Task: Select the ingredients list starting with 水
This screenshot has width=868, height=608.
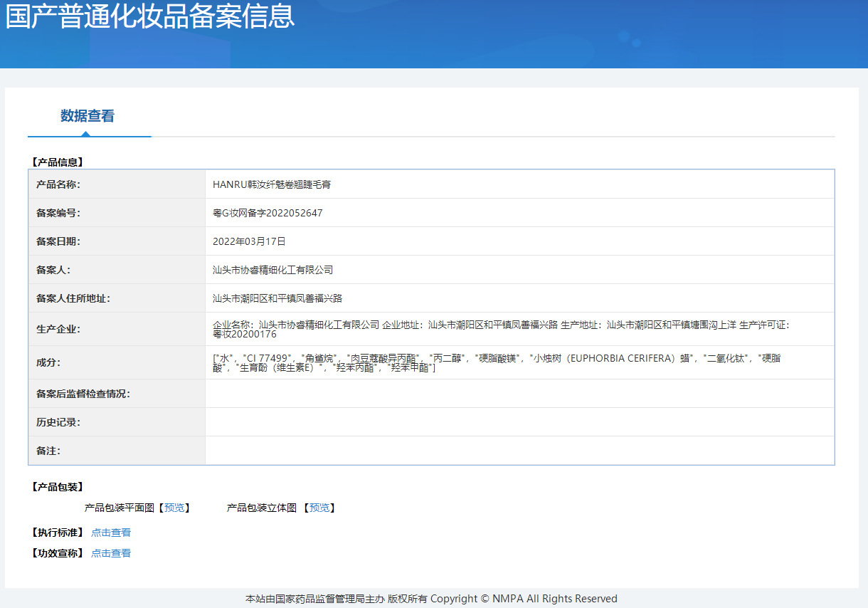Action: (x=497, y=363)
